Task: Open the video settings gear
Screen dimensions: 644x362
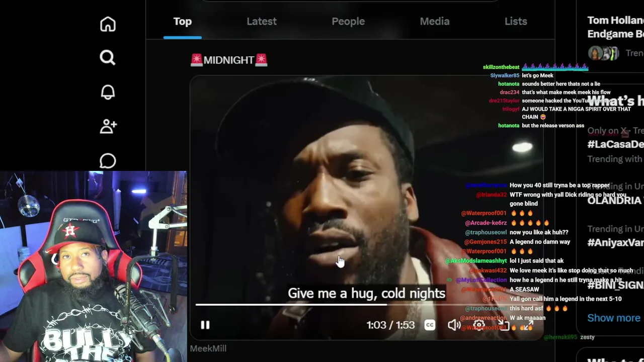Action: tap(479, 325)
